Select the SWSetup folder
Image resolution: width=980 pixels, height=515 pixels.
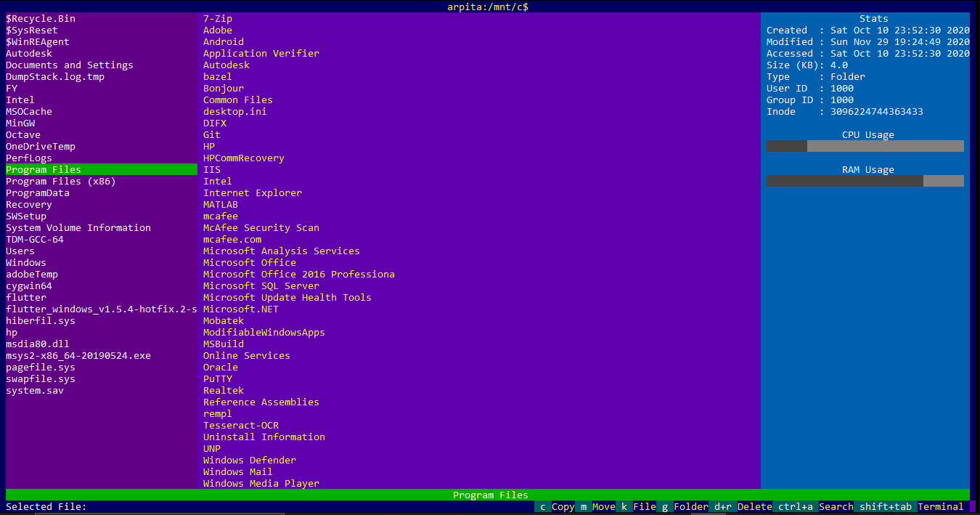26,216
